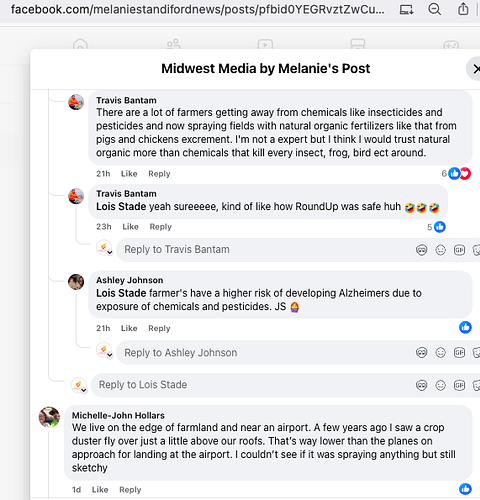Reply to Michelle-John Hollars' comment
480x500 pixels.
(130, 490)
